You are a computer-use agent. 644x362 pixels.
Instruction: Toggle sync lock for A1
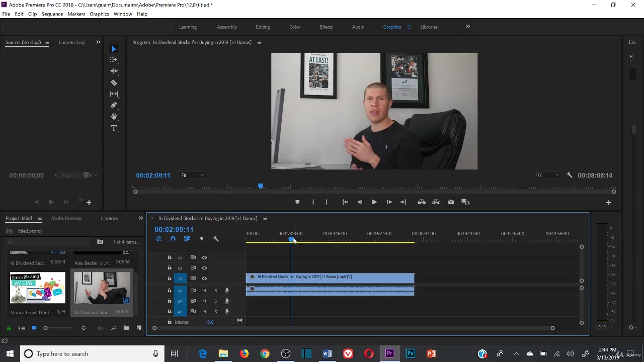click(x=193, y=291)
